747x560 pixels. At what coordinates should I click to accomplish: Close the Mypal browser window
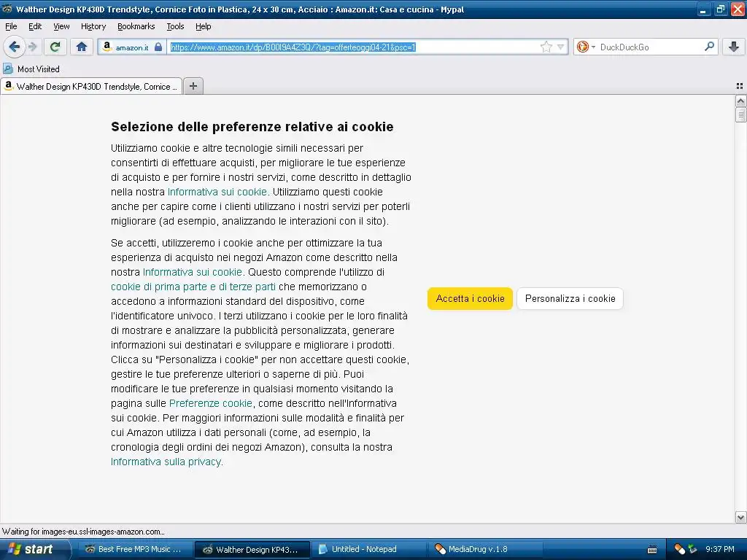coord(738,9)
